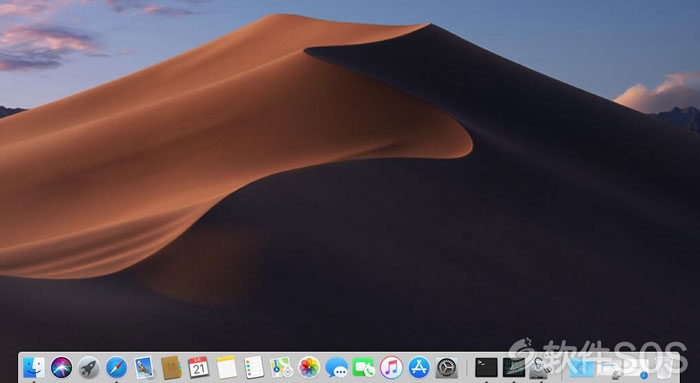Open Messages blue chat bubble
This screenshot has height=383, width=700.
336,367
